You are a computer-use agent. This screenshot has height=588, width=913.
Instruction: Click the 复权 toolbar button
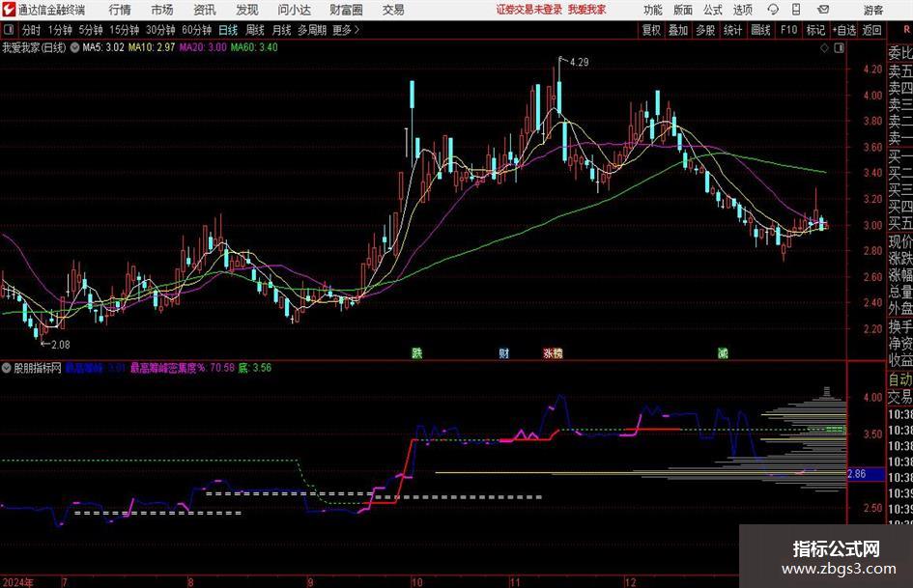coord(651,30)
